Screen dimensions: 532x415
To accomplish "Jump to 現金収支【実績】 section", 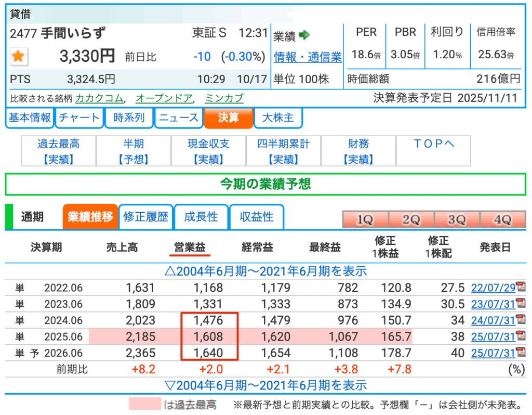I will [x=208, y=151].
